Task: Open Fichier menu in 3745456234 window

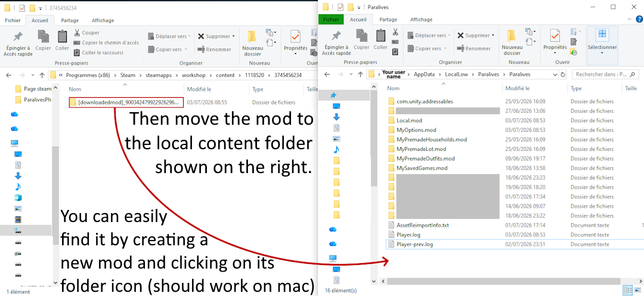Action: tap(13, 20)
